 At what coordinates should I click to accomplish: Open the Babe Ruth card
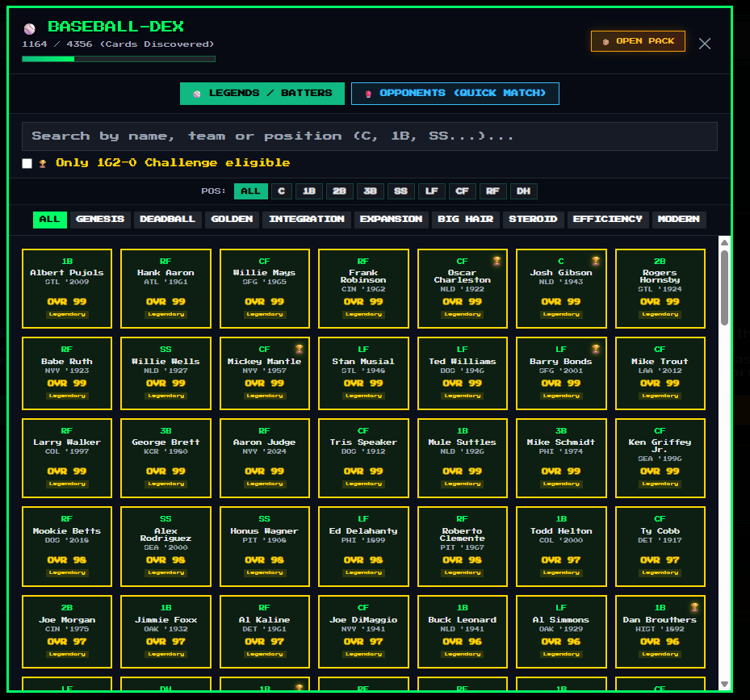click(x=67, y=373)
